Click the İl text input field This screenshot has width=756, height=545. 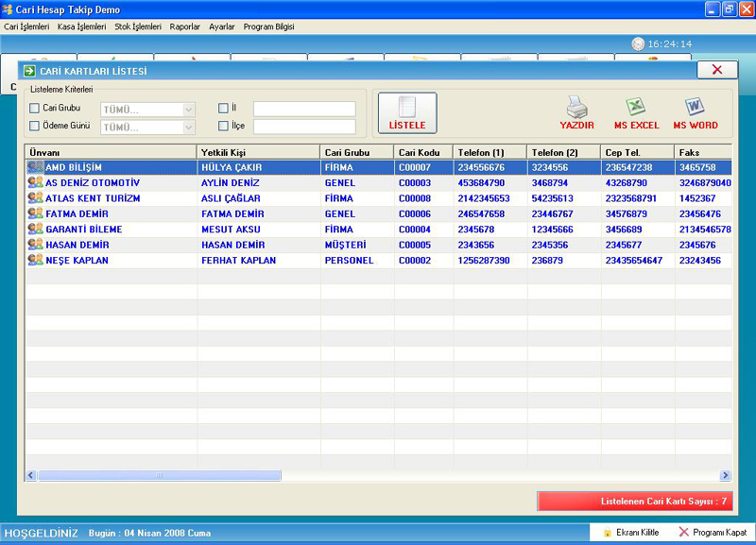tap(304, 110)
